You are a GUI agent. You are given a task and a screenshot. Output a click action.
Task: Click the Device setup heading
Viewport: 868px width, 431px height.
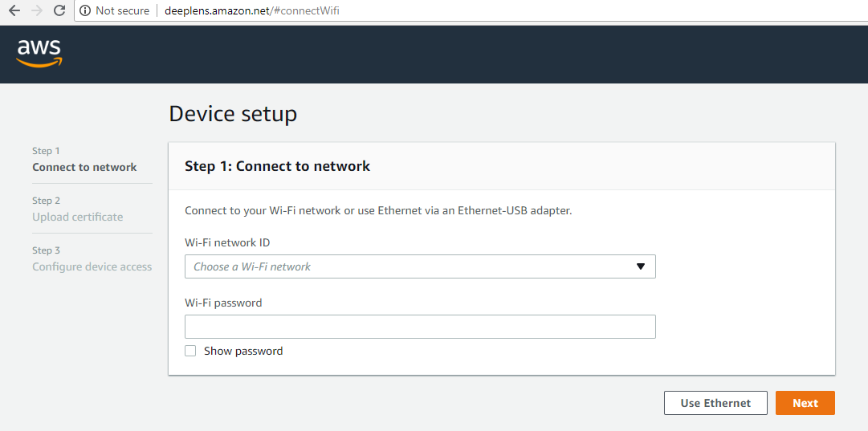[233, 114]
